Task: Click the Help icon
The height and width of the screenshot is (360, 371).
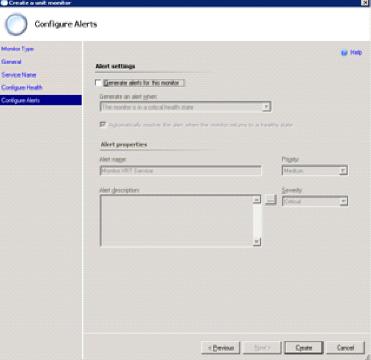Action: pyautogui.click(x=344, y=53)
